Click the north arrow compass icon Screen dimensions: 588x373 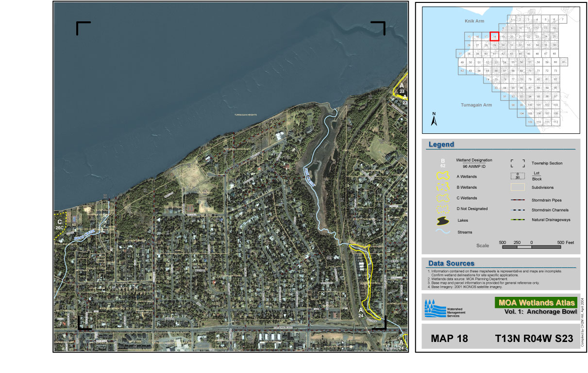coord(435,119)
